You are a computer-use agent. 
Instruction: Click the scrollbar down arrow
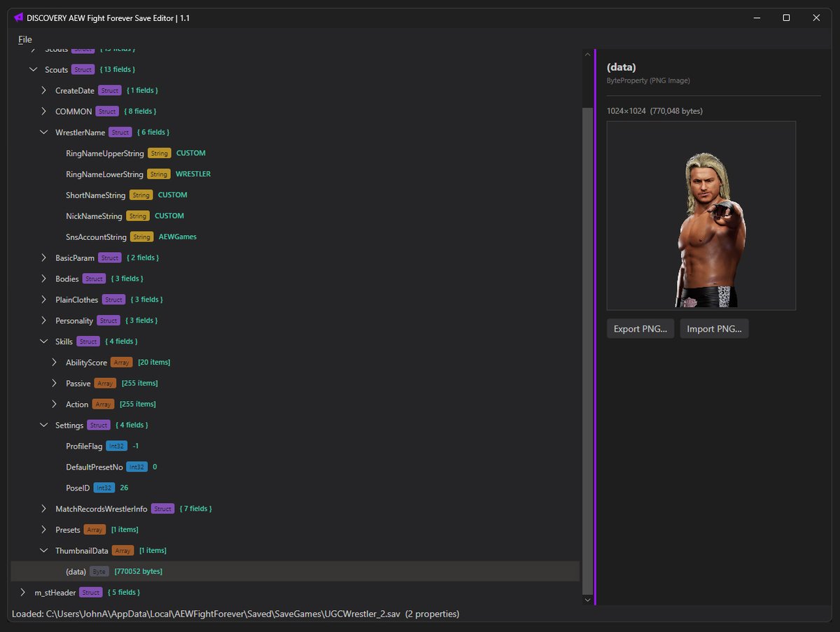pyautogui.click(x=587, y=599)
